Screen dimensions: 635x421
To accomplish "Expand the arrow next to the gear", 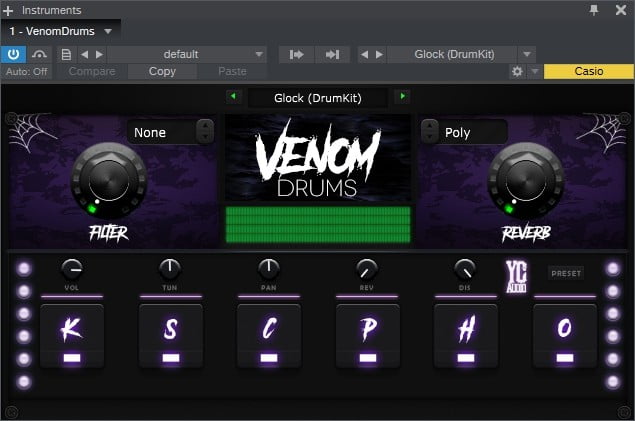I will tap(535, 72).
